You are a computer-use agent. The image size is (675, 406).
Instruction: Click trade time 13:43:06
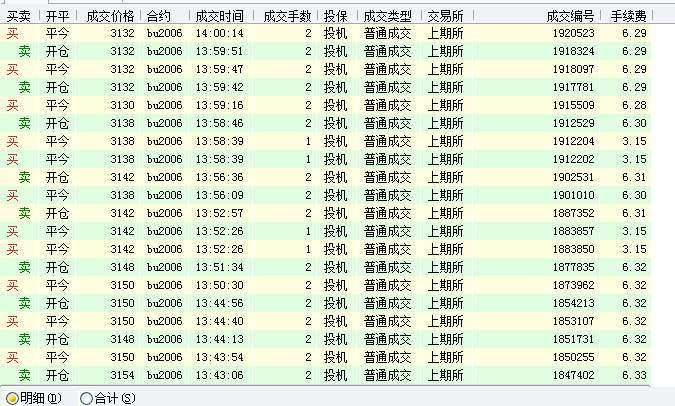pyautogui.click(x=220, y=375)
